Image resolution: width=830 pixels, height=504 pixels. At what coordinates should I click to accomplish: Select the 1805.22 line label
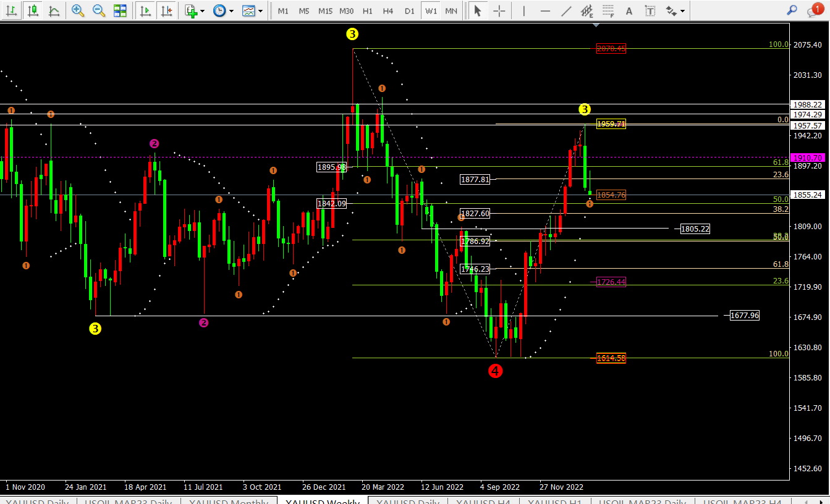coord(695,229)
